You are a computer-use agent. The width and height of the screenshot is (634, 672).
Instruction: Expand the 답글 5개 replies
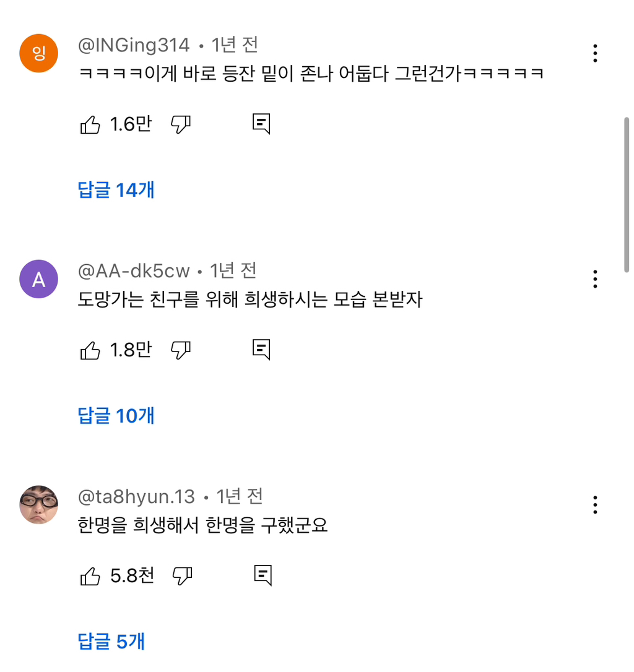111,642
